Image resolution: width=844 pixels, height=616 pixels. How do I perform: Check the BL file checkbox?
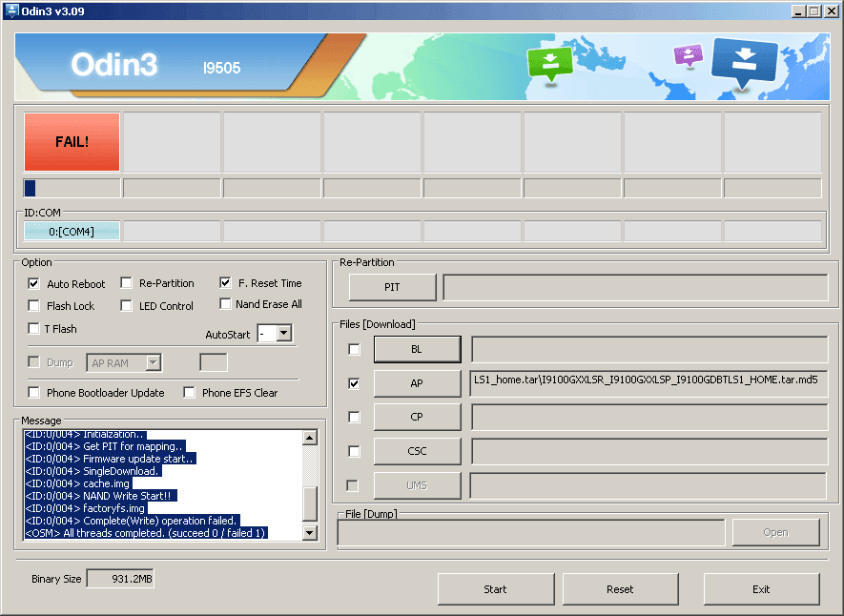pos(354,350)
